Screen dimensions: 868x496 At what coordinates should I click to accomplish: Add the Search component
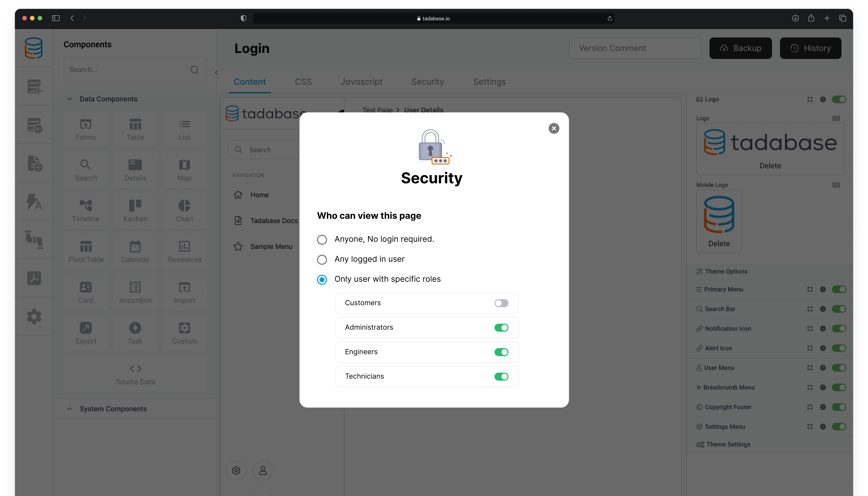pyautogui.click(x=85, y=170)
